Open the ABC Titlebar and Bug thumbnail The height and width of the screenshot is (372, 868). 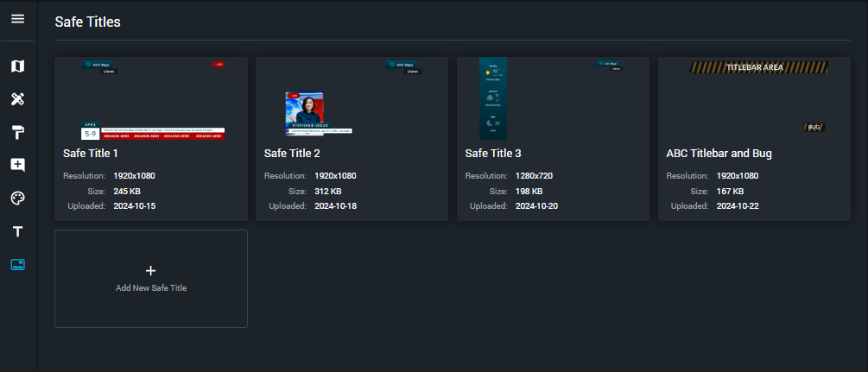754,99
